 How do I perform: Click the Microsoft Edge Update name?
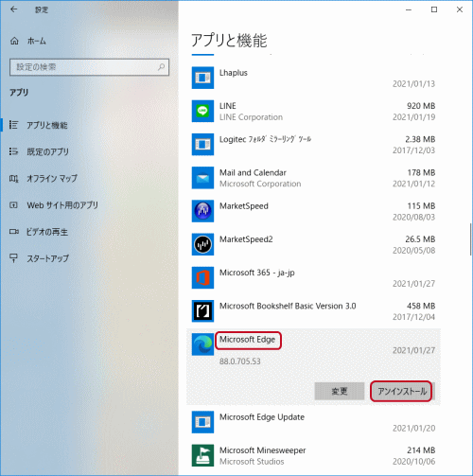262,417
